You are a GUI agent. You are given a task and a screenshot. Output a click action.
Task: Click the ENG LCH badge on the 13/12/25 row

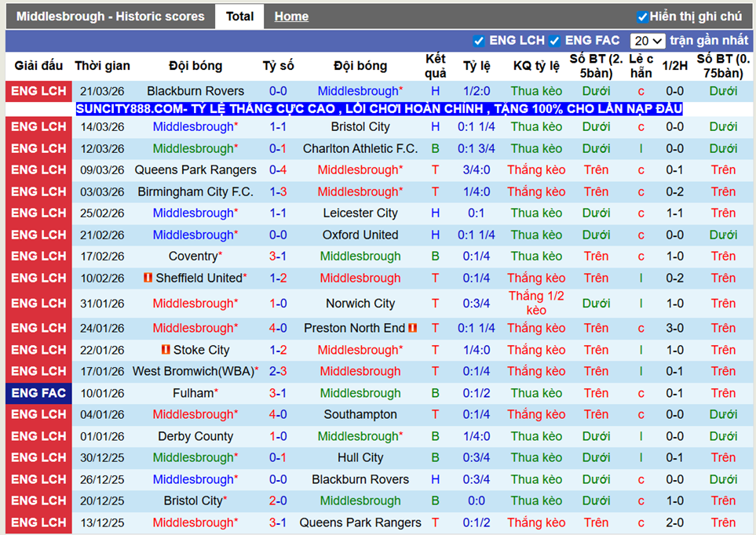coord(38,522)
